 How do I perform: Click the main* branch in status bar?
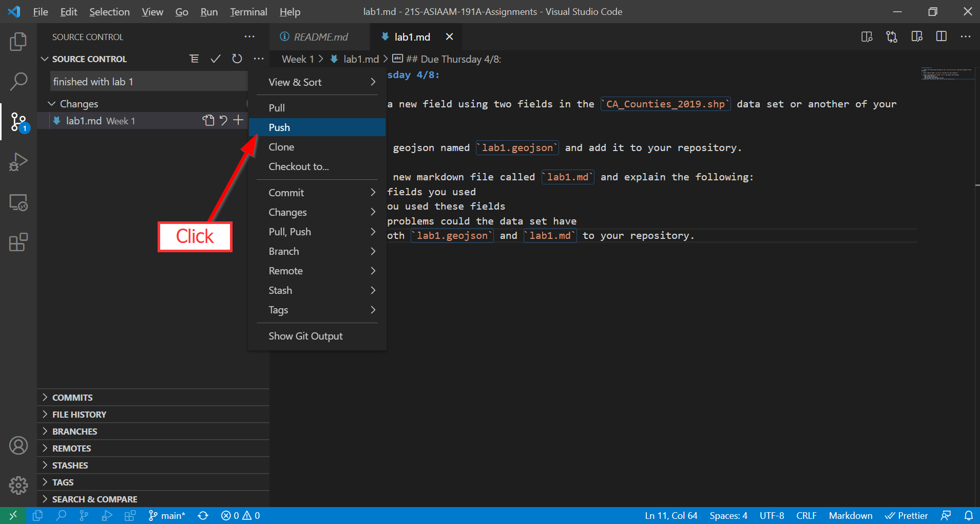click(167, 515)
